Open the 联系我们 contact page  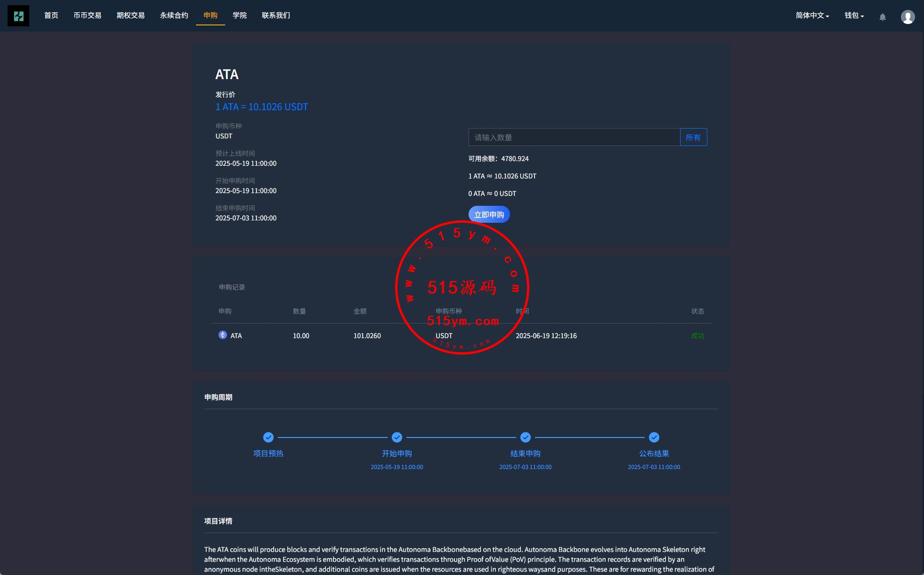coord(276,16)
